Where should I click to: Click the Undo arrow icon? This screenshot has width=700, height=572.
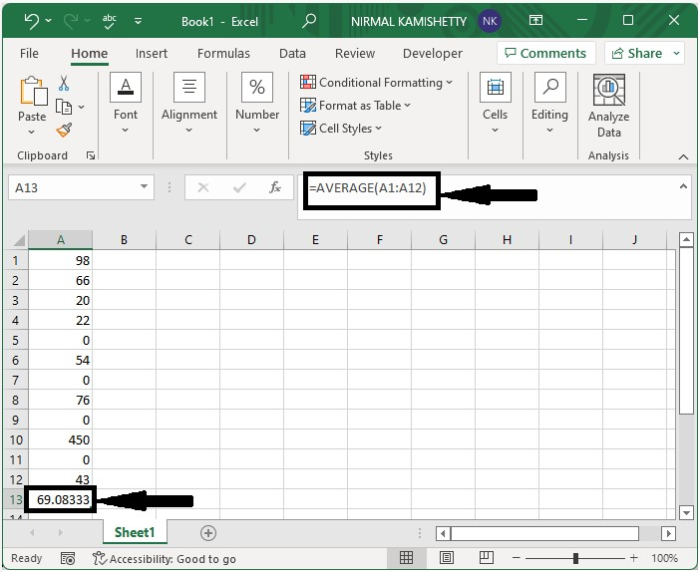32,21
